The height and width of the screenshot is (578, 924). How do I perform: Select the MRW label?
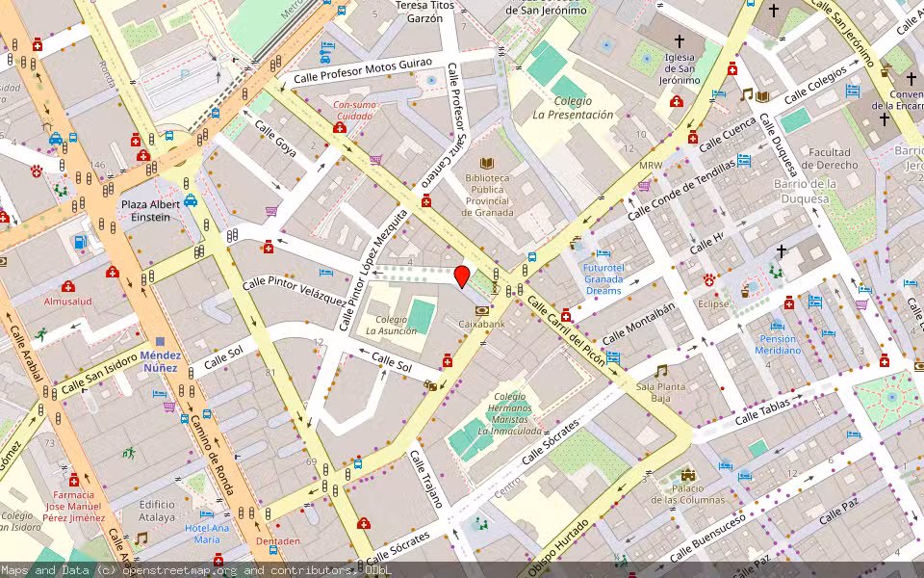coord(651,166)
